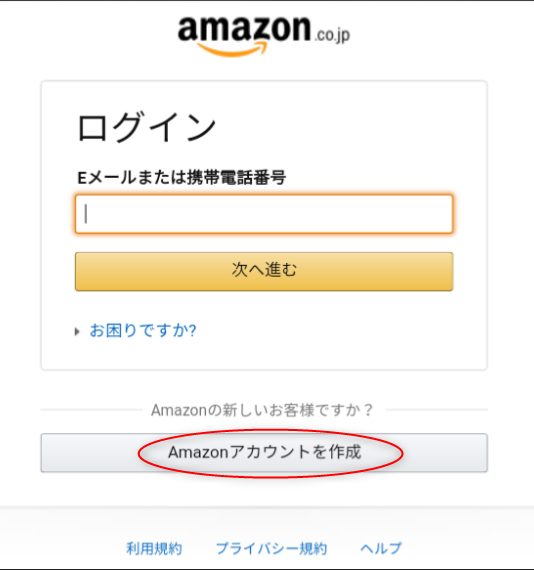Click the .co.jp suffix of the logo
This screenshot has width=534, height=570.
[332, 35]
